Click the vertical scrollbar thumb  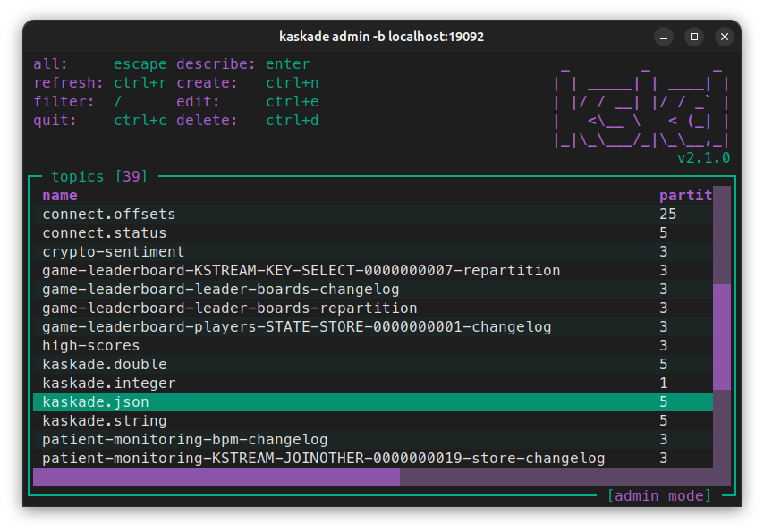point(722,337)
